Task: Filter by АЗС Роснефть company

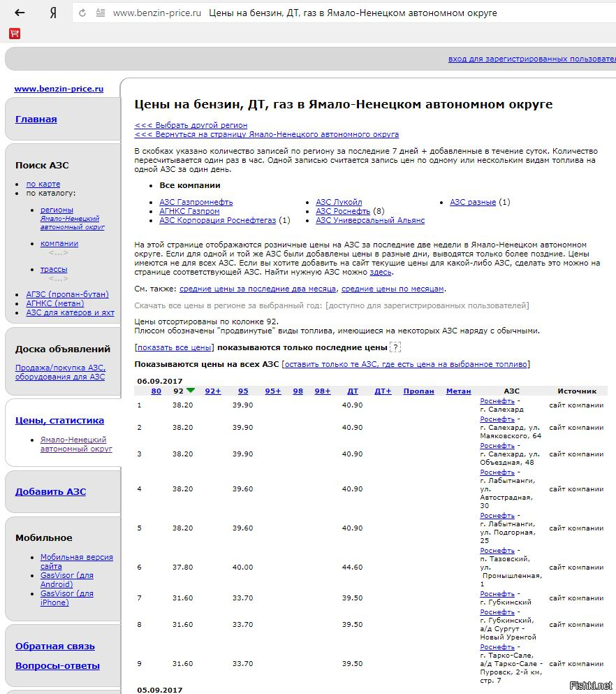Action: point(343,211)
